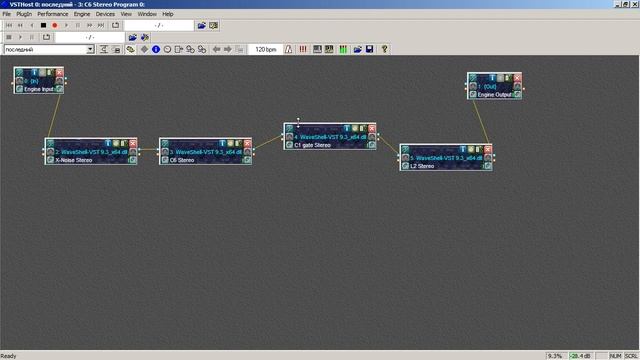Screen dimensions: 640x360
Task: Click the red MIDI panic exclamation icon
Action: point(303,49)
